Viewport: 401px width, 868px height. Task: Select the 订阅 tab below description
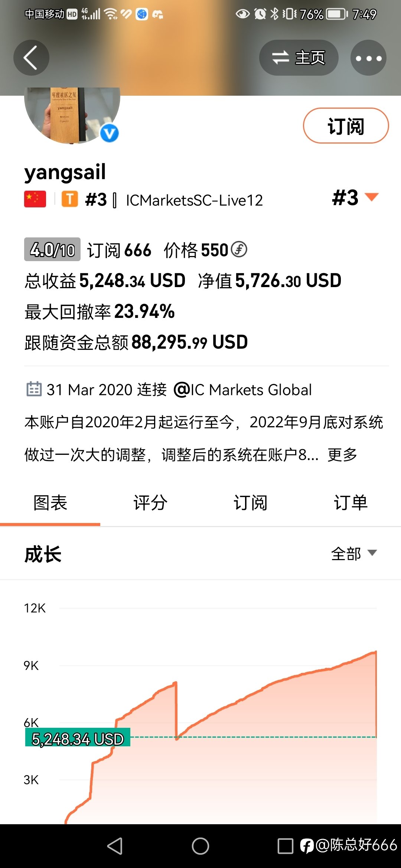click(251, 503)
